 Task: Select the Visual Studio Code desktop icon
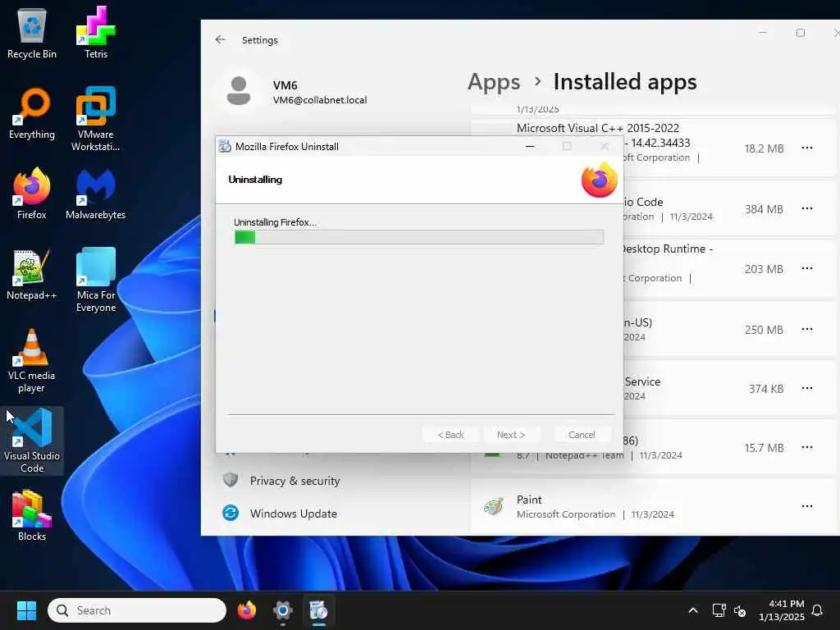tap(32, 441)
